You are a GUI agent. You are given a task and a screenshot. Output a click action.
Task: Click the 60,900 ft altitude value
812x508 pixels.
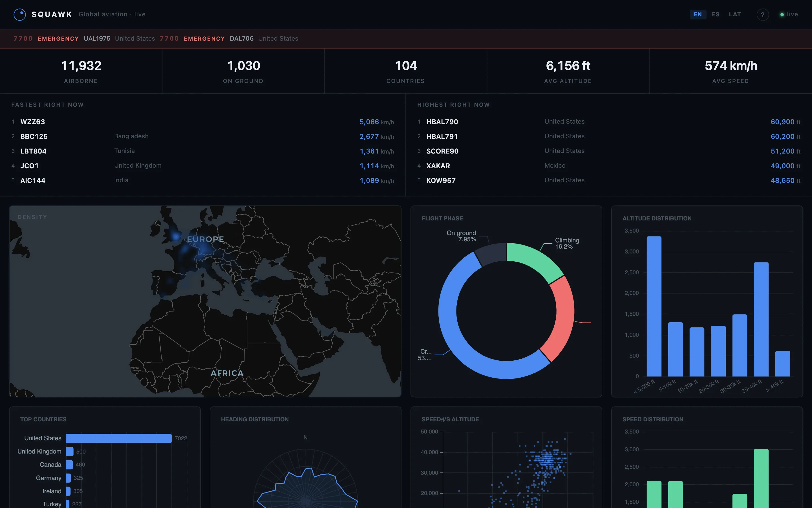[785, 122]
